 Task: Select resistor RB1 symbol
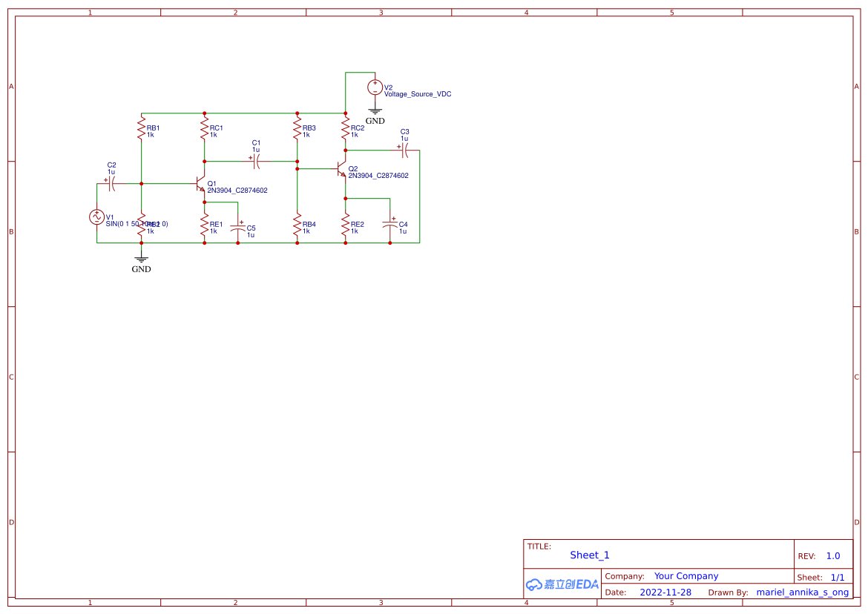[141, 128]
